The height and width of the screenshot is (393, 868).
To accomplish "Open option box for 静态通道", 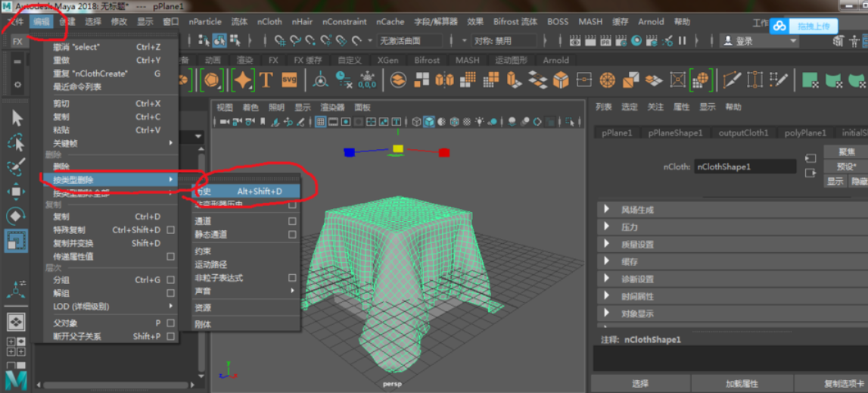I will (292, 235).
